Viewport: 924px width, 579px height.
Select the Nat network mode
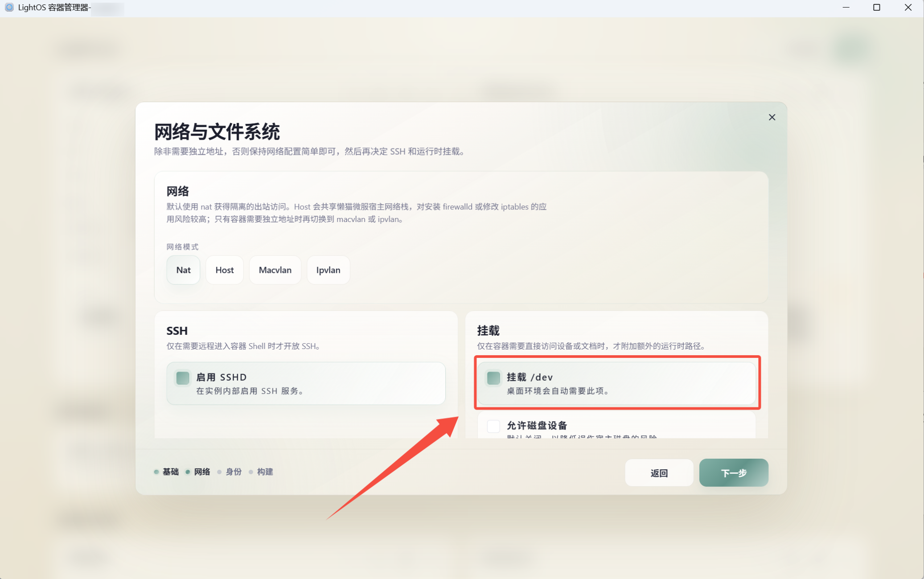(x=183, y=270)
